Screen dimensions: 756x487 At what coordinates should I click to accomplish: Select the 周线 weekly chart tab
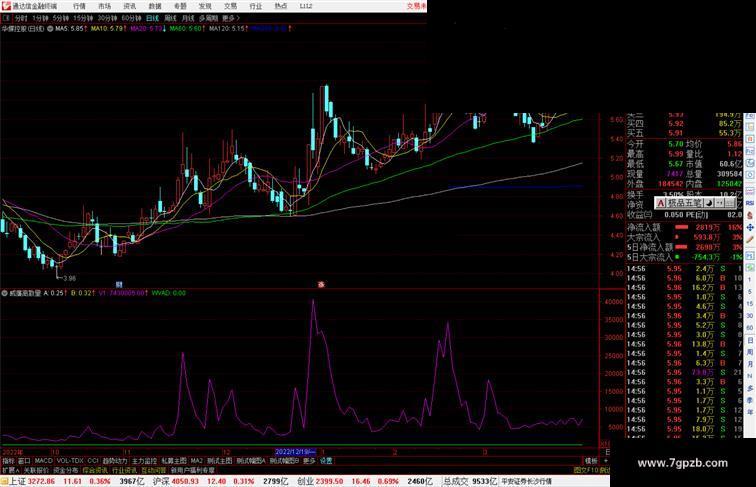(170, 18)
